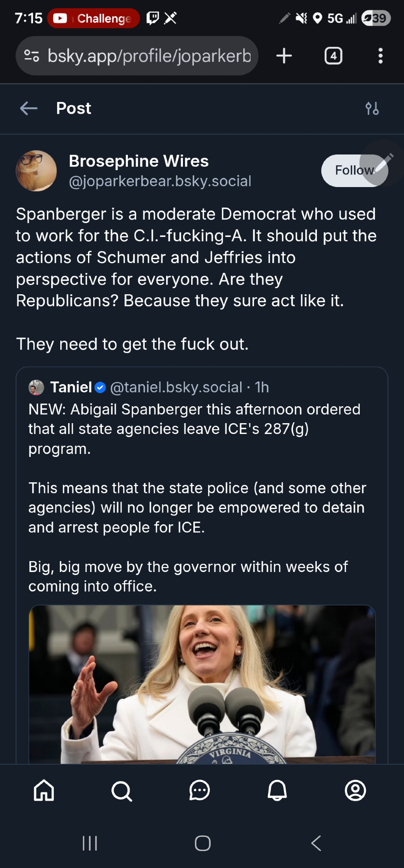
Task: Tap the YouTube Challenge status pill
Action: [x=94, y=18]
